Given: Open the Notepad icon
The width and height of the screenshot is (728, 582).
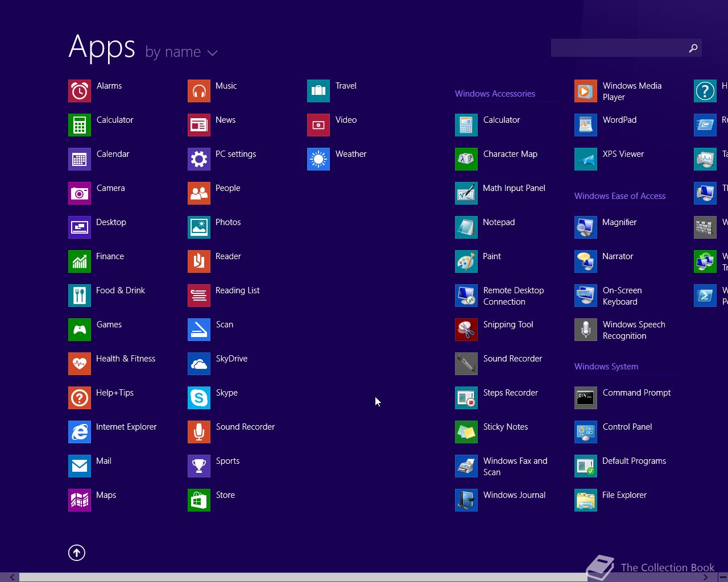Looking at the screenshot, I should (466, 227).
